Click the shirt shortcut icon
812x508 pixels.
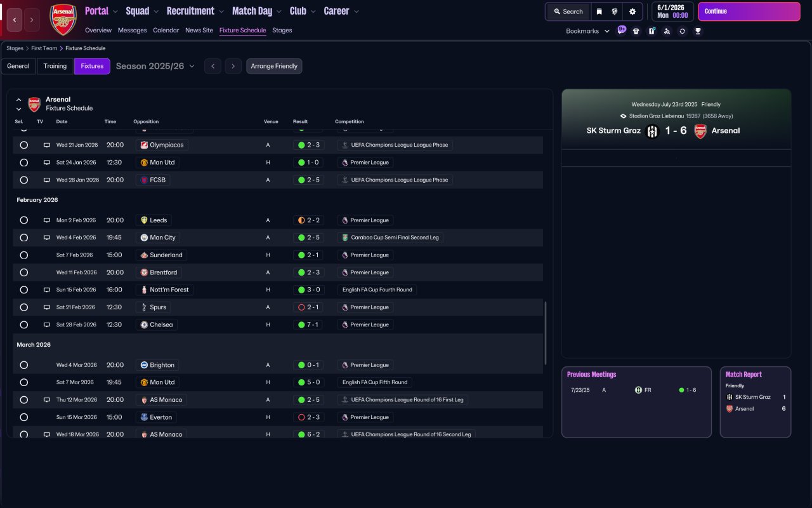(636, 31)
